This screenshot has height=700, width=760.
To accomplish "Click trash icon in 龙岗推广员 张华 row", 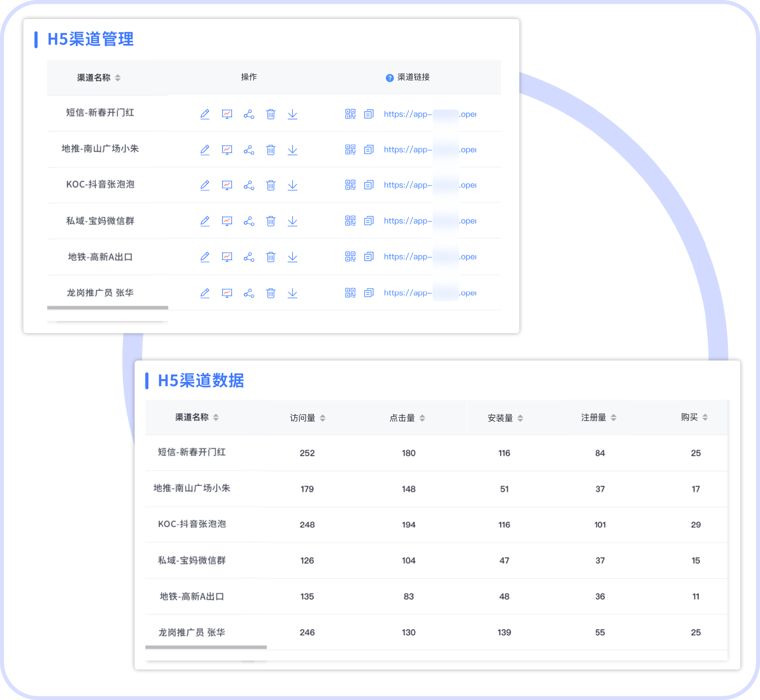I will pyautogui.click(x=271, y=293).
